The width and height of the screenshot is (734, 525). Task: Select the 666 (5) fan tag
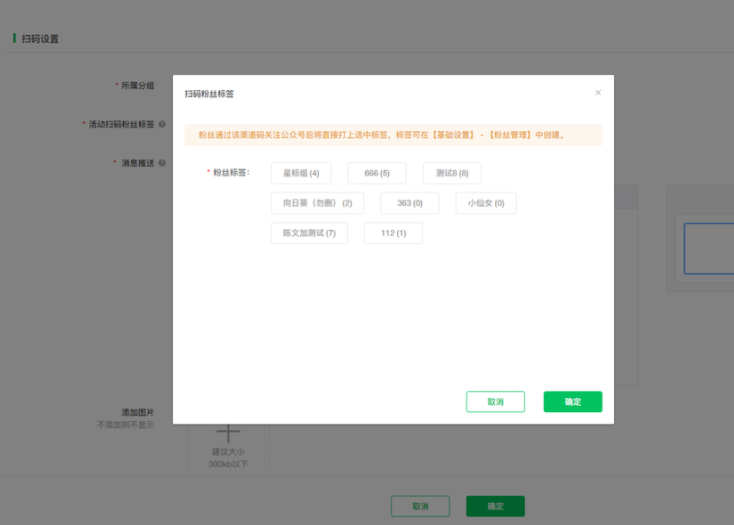[x=377, y=173]
